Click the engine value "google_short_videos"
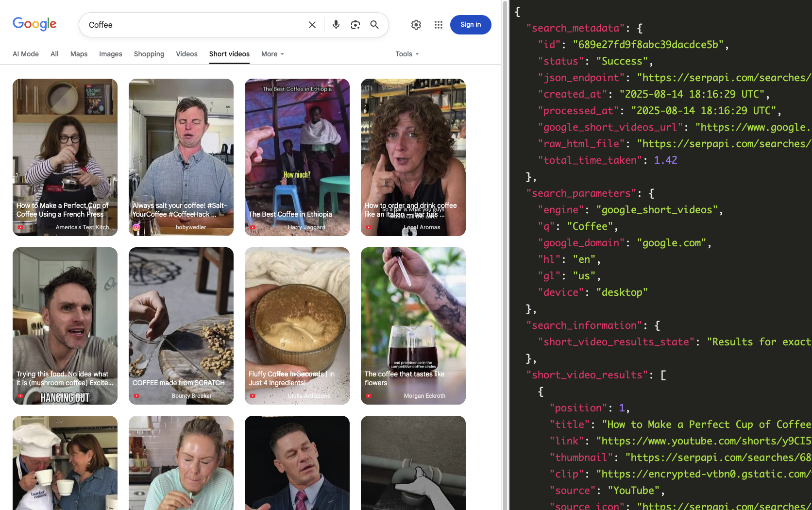 click(x=657, y=210)
